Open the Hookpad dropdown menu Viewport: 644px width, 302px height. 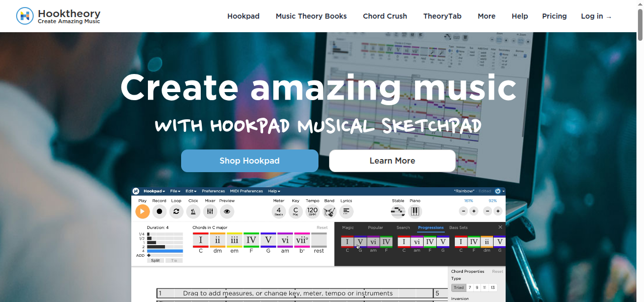pyautogui.click(x=154, y=191)
